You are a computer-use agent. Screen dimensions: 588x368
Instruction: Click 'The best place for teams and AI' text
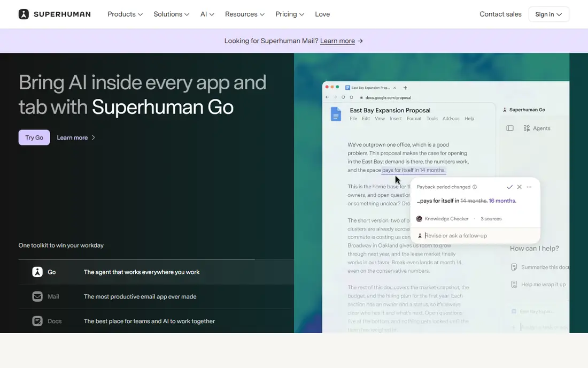tap(149, 321)
